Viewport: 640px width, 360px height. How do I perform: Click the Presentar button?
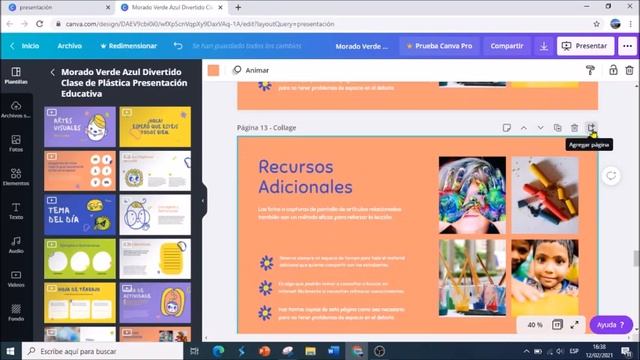tap(584, 46)
